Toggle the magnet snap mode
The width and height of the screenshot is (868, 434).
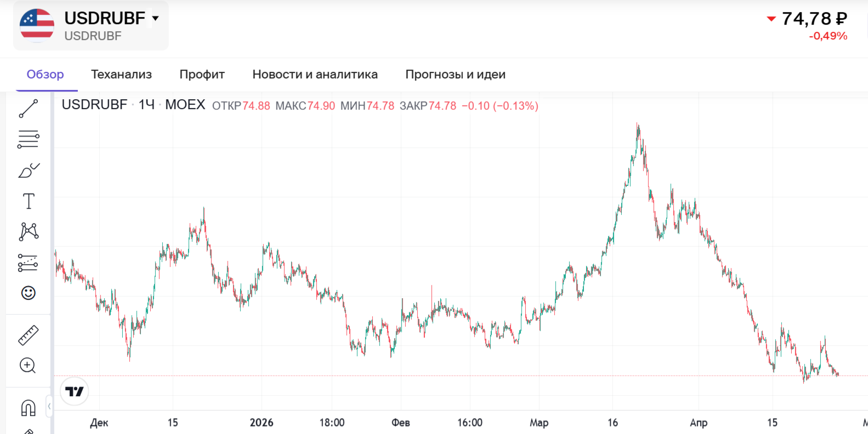[29, 408]
